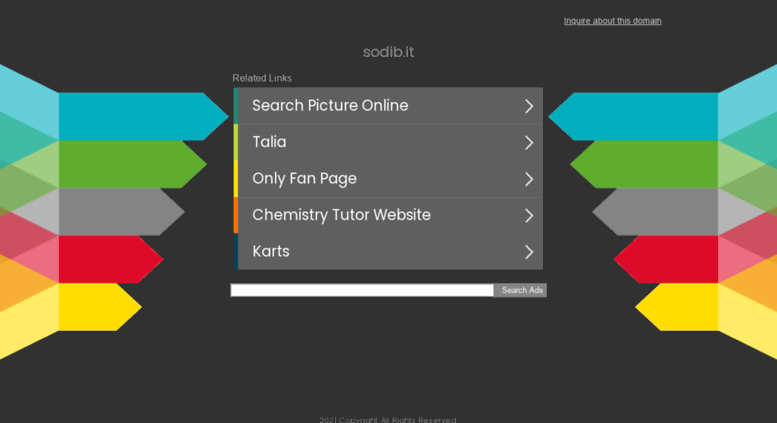The width and height of the screenshot is (777, 423).
Task: Focus the search text input field
Action: click(x=362, y=290)
